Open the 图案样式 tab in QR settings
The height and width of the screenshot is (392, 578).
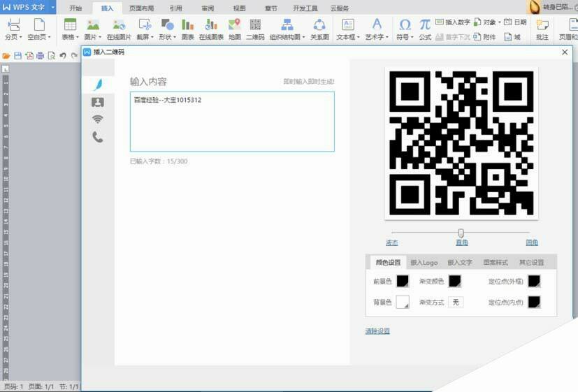point(496,262)
